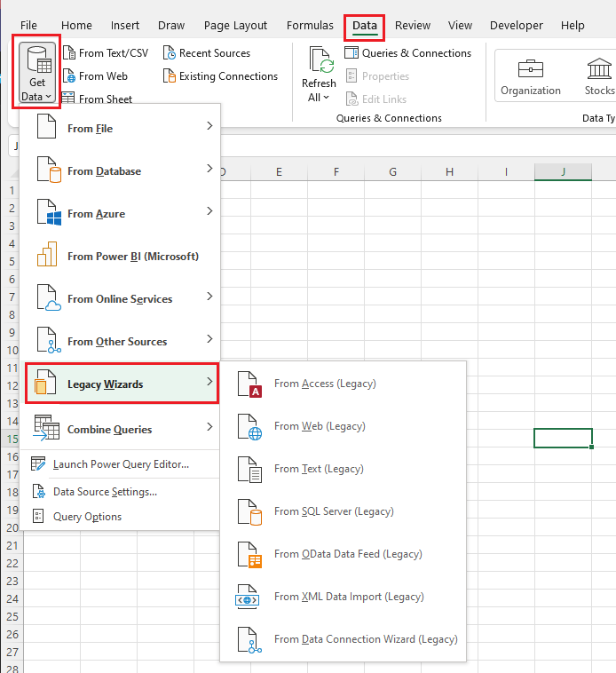Click the From SQL Server (Legacy) icon

point(249,512)
